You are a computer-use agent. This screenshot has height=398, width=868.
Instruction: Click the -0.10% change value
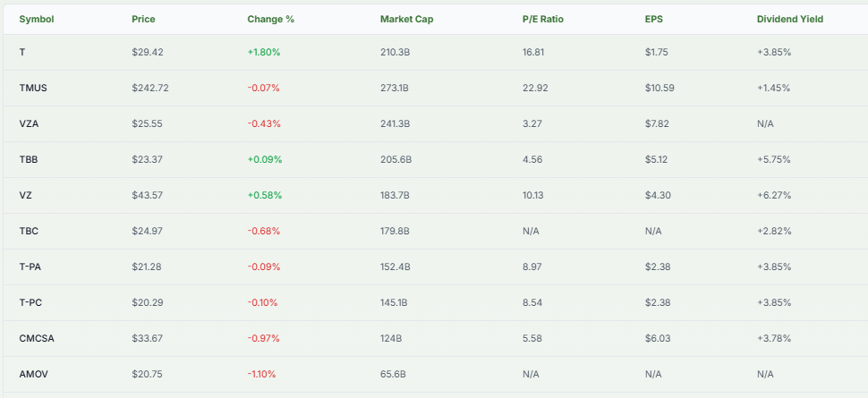[262, 303]
